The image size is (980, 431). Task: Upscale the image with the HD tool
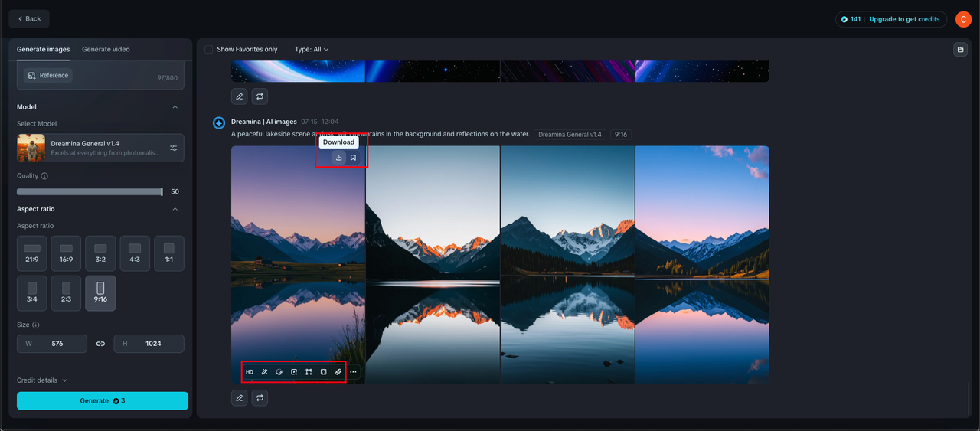pos(250,372)
